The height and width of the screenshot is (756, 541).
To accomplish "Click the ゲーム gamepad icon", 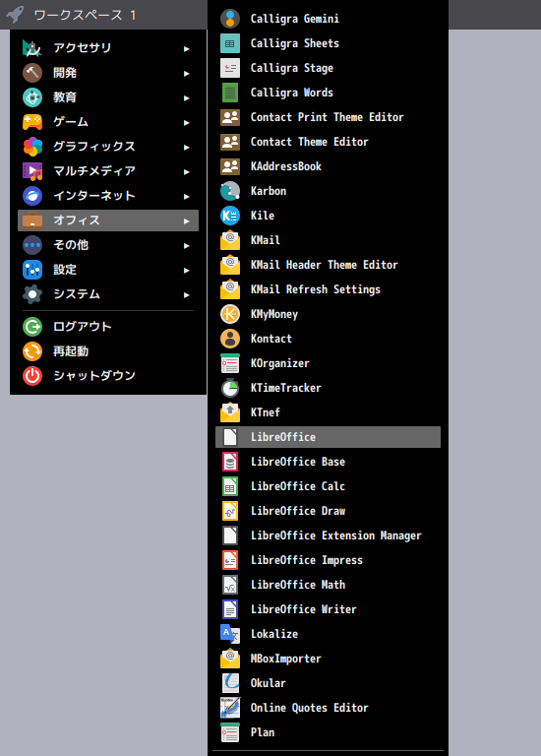I will click(x=32, y=122).
